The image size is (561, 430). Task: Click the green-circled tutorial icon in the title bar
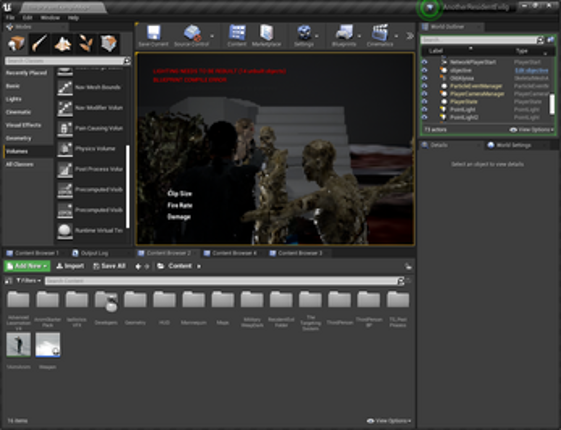coord(429,8)
